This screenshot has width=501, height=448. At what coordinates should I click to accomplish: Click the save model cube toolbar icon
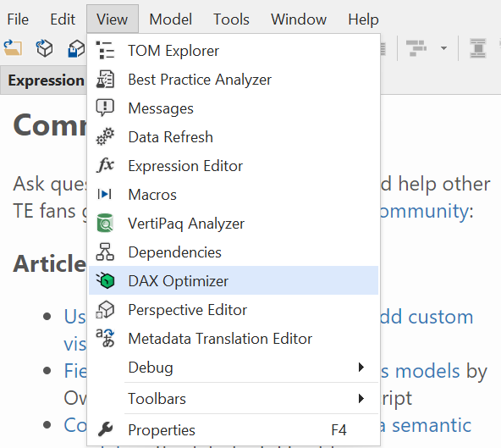(x=77, y=48)
